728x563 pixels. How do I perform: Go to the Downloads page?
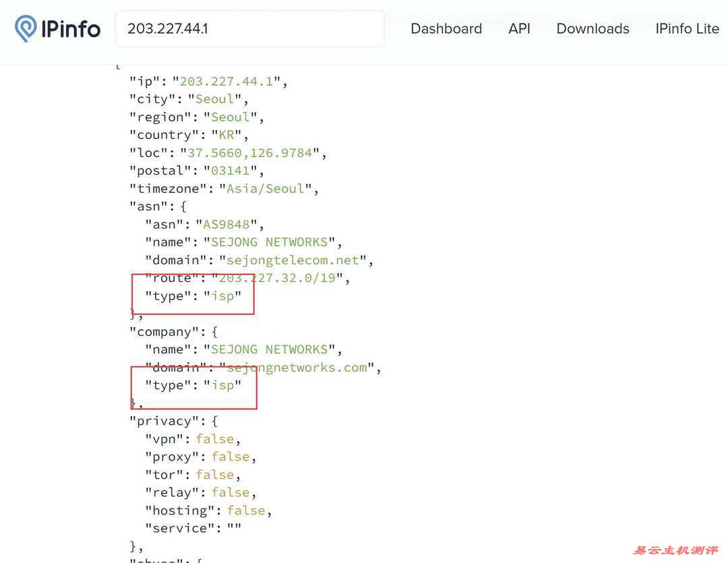[x=593, y=29]
